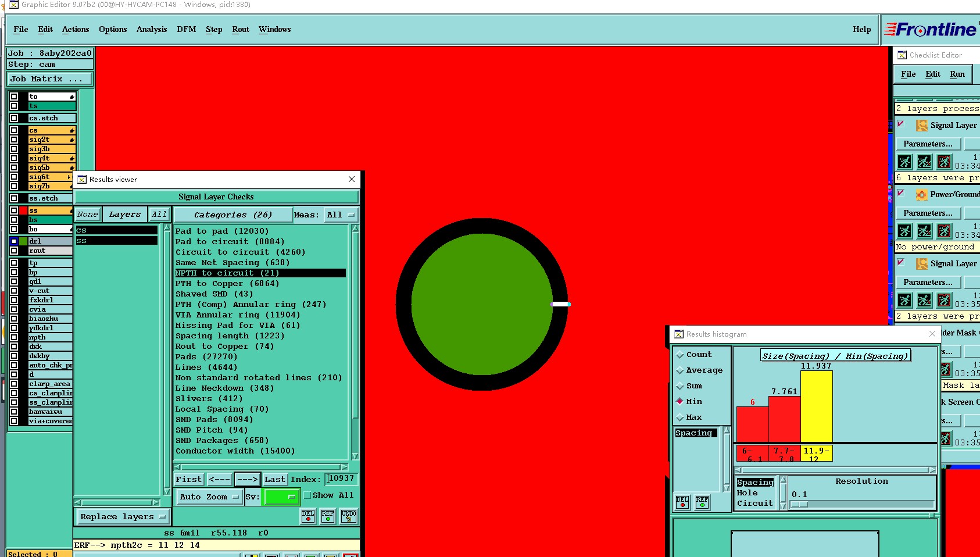Toggle the rout layer checkbox

click(x=14, y=251)
